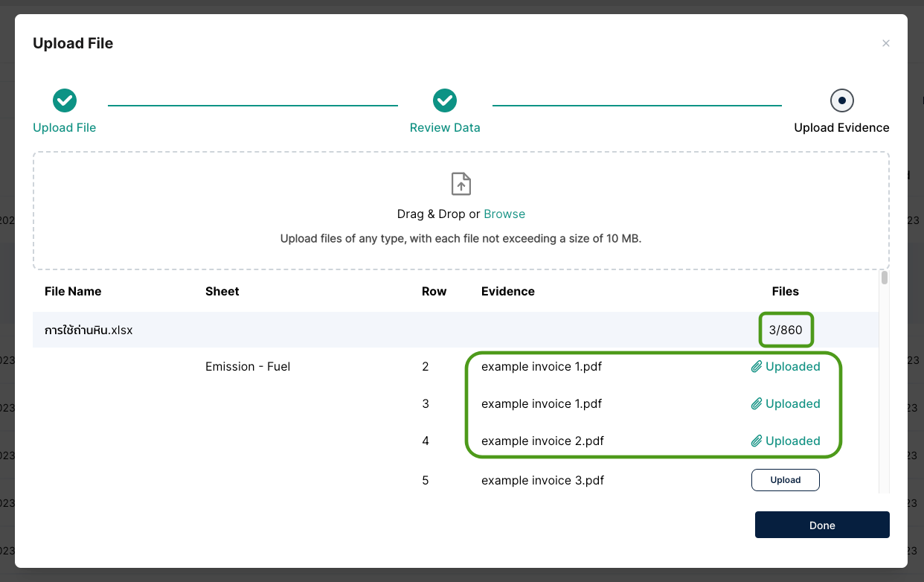Open the Upload File step label
This screenshot has width=924, height=582.
(65, 128)
